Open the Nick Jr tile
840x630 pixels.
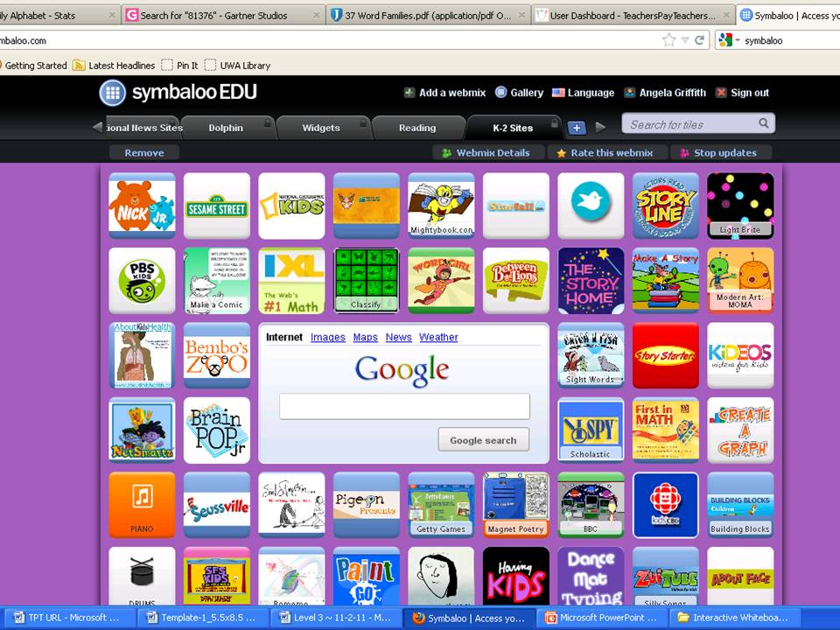[142, 206]
